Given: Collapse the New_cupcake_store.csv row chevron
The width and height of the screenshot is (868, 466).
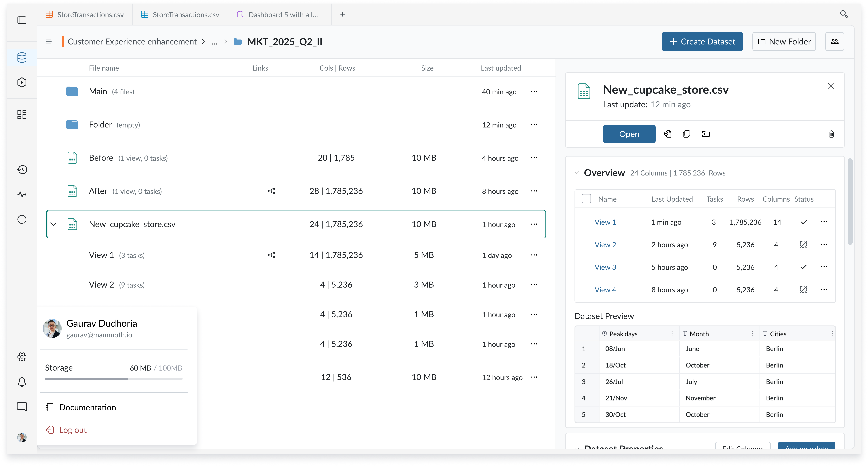Looking at the screenshot, I should 54,224.
